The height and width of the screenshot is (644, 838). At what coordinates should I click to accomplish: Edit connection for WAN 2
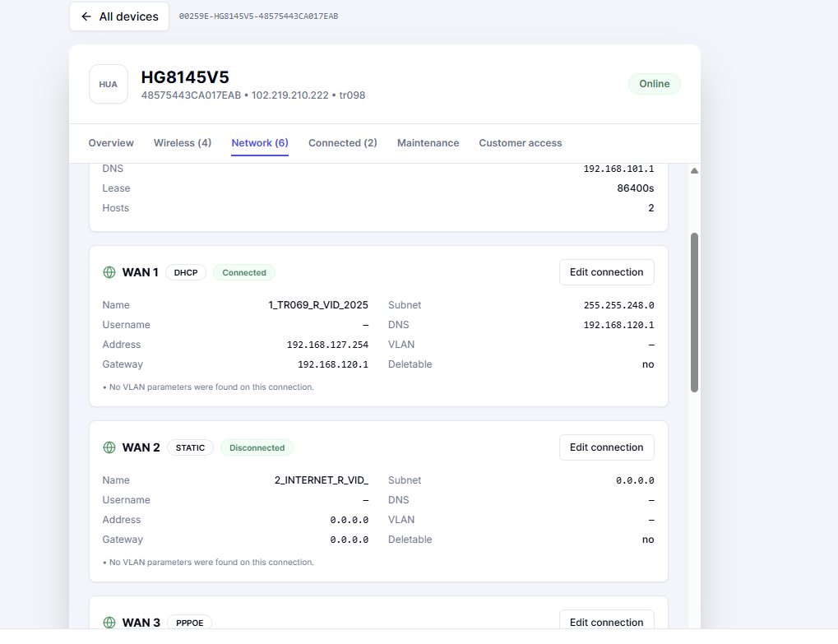click(607, 447)
